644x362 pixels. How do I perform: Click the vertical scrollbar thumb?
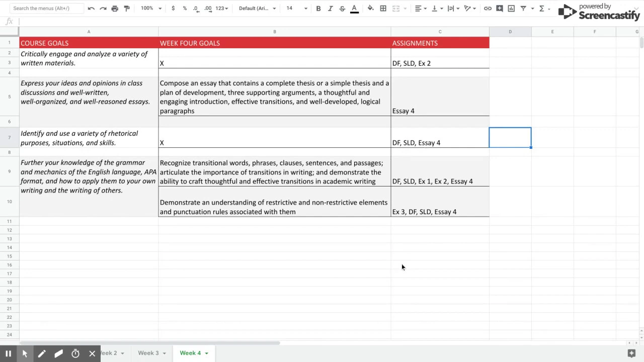(x=641, y=42)
